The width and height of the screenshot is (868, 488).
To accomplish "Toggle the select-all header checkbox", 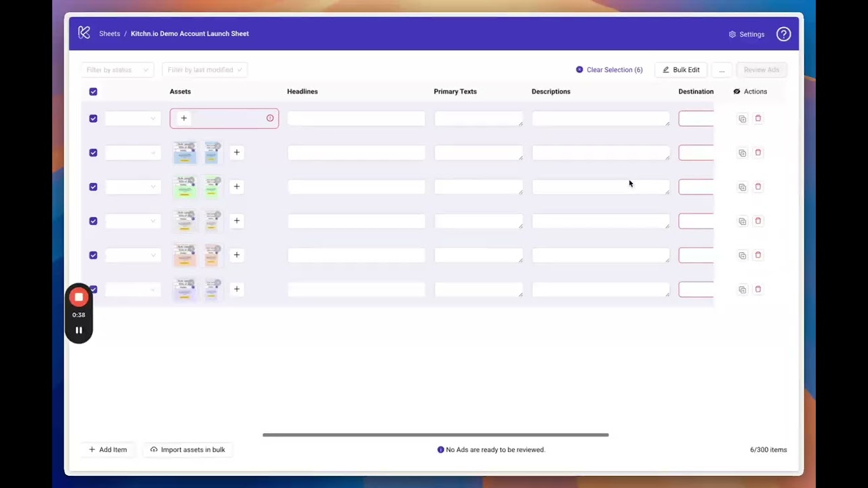I will pos(93,91).
